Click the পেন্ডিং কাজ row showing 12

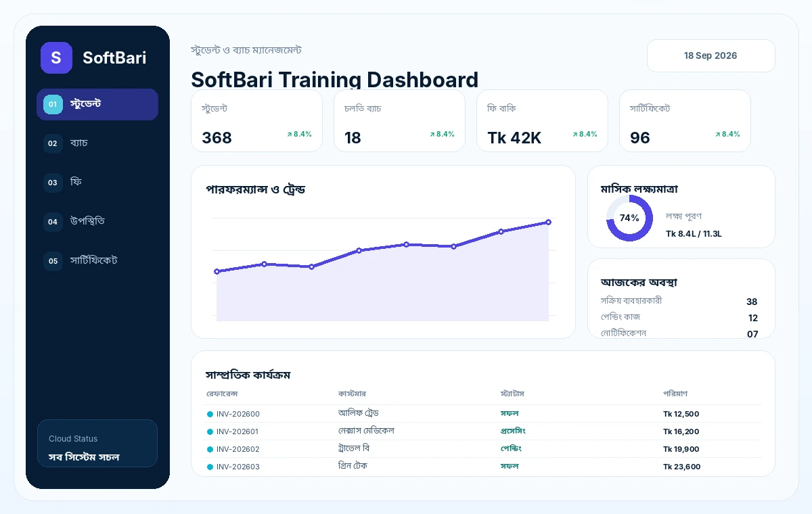(x=679, y=317)
